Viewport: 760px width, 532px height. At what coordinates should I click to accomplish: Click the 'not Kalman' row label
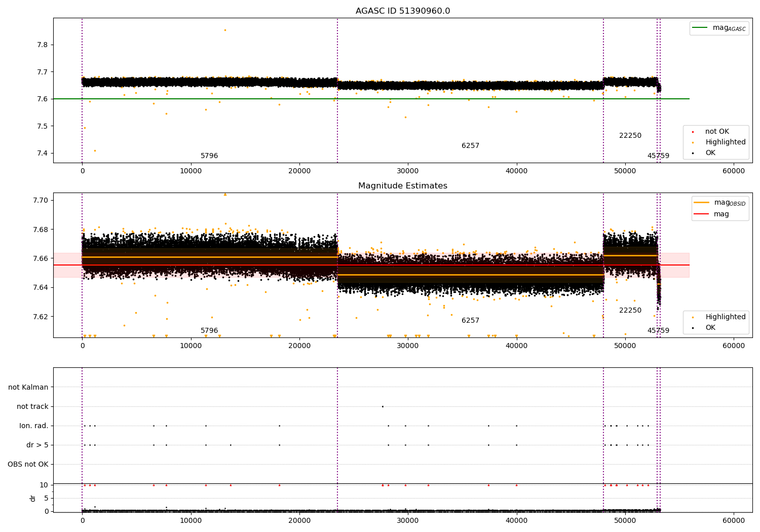(28, 387)
